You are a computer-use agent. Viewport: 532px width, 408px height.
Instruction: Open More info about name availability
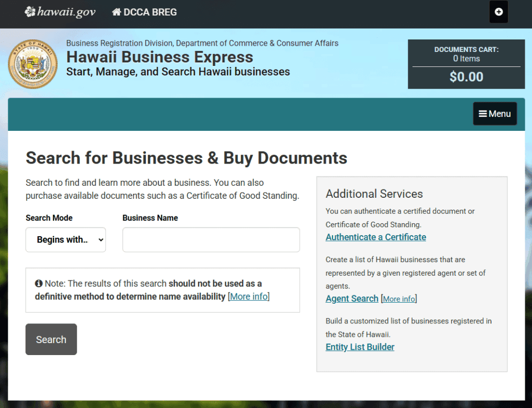tap(248, 296)
